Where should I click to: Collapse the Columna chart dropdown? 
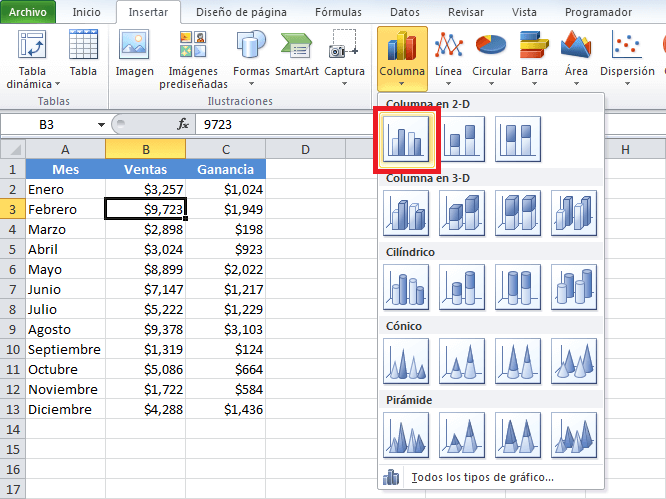click(x=402, y=59)
